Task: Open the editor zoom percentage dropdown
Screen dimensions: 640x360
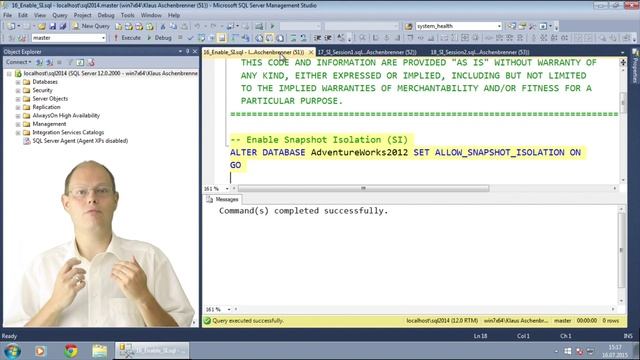Action: pos(227,189)
